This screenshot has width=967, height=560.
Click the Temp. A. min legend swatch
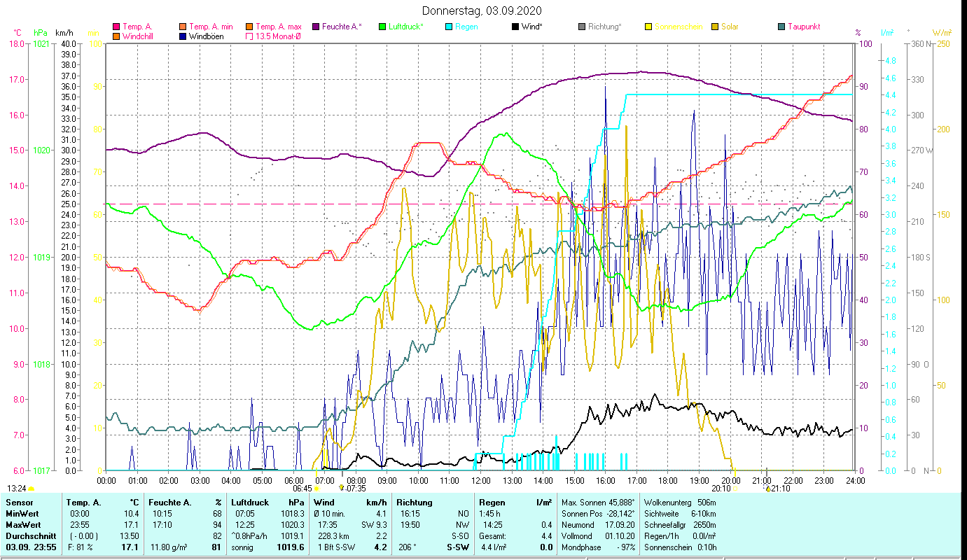[183, 27]
